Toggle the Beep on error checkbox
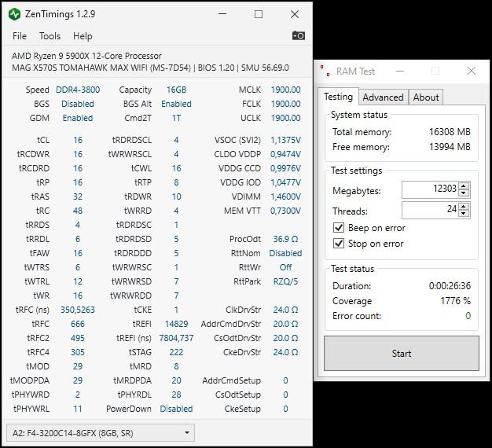 (x=339, y=227)
